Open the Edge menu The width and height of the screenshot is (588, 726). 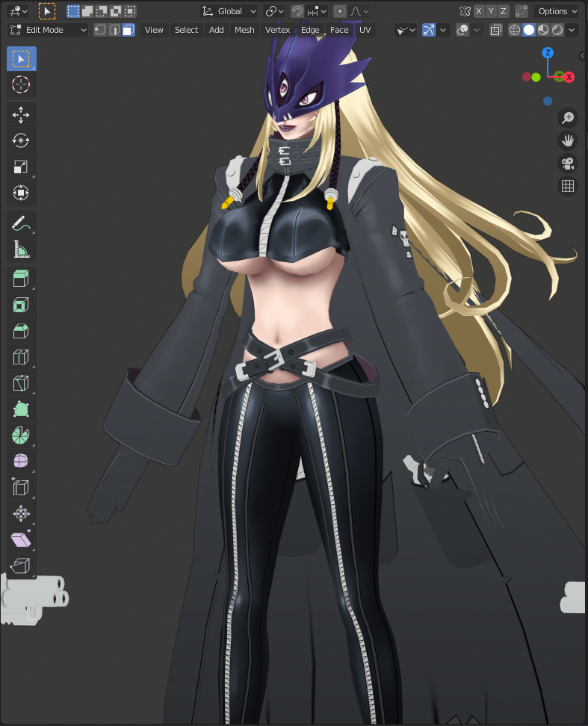pyautogui.click(x=310, y=30)
